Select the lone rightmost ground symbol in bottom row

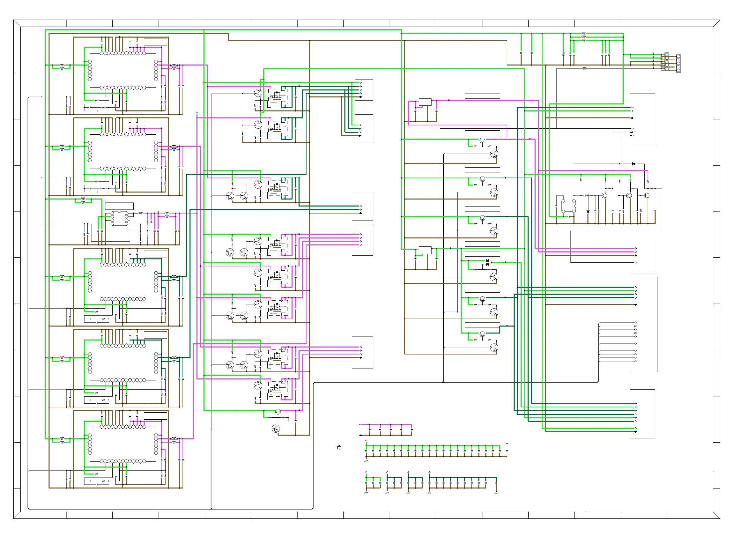pyautogui.click(x=496, y=492)
